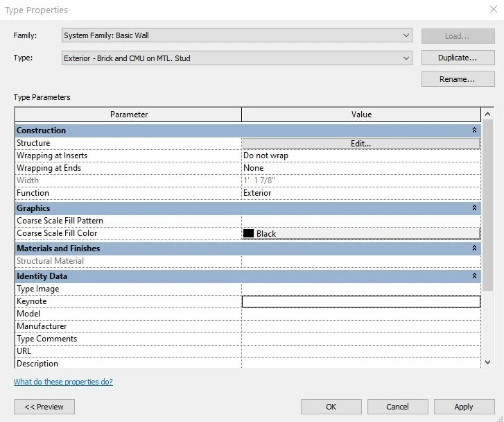Click the Apply button
504x422 pixels.
click(464, 407)
